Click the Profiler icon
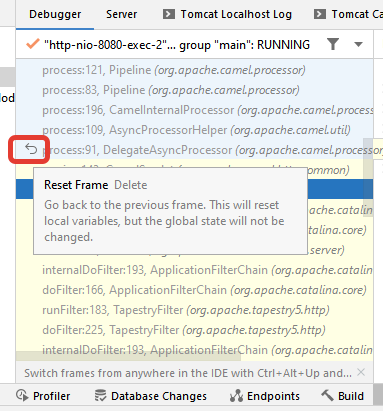The width and height of the screenshot is (383, 411). click(22, 396)
